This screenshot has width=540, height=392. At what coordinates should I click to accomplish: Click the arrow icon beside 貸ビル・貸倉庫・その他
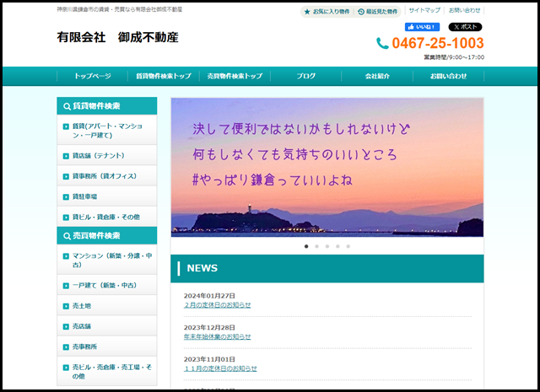point(66,217)
